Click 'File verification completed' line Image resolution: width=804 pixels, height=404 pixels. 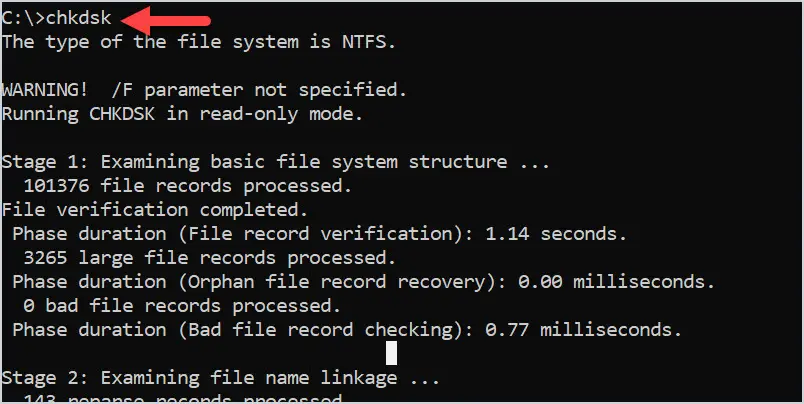pos(155,210)
